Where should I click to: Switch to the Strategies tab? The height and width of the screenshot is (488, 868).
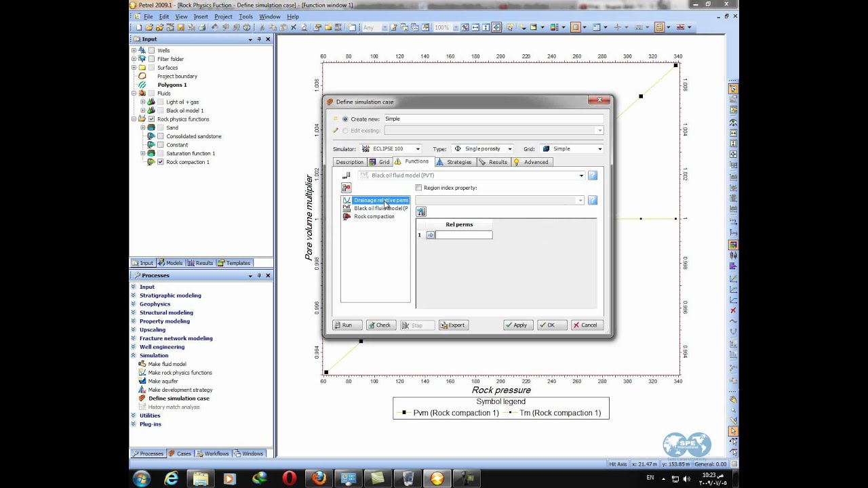pos(454,162)
